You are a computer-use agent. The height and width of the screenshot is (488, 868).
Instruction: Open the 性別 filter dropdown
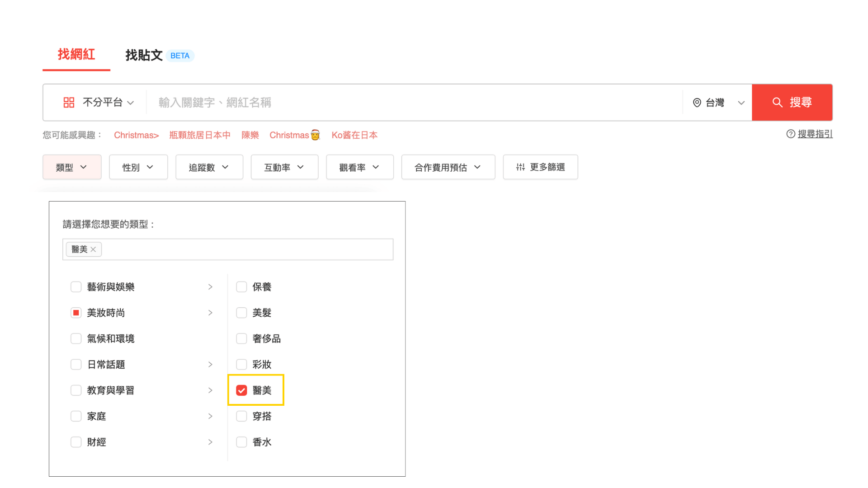pyautogui.click(x=138, y=167)
